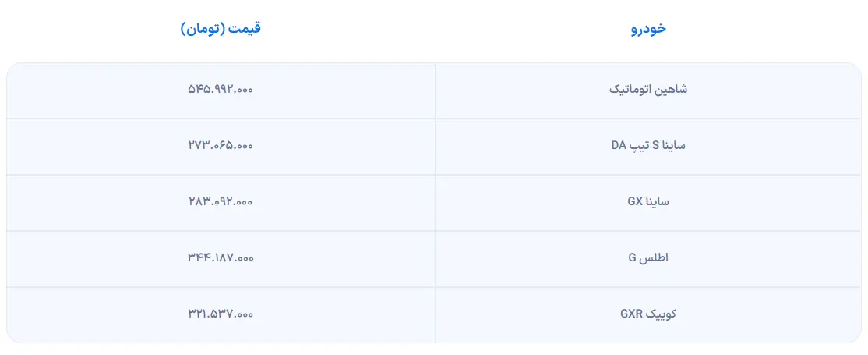The height and width of the screenshot is (355, 868).
Task: Click the word اطلس in fourth row
Action: click(655, 258)
